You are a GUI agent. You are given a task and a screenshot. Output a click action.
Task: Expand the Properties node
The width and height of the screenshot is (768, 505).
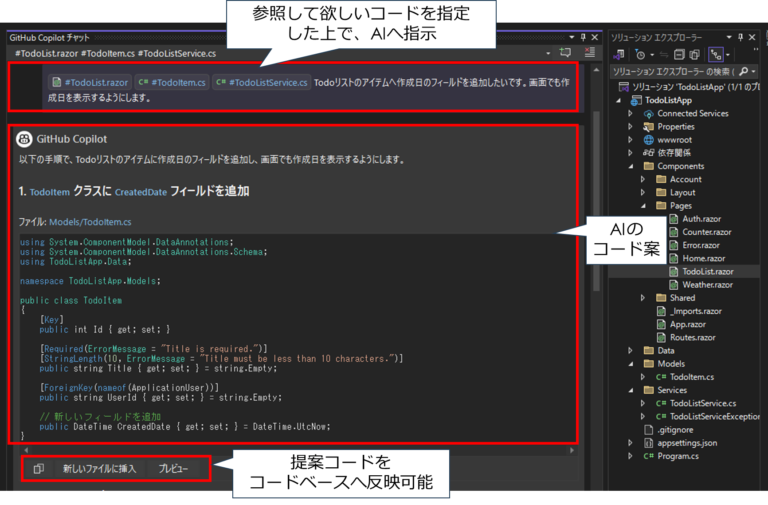pos(630,127)
